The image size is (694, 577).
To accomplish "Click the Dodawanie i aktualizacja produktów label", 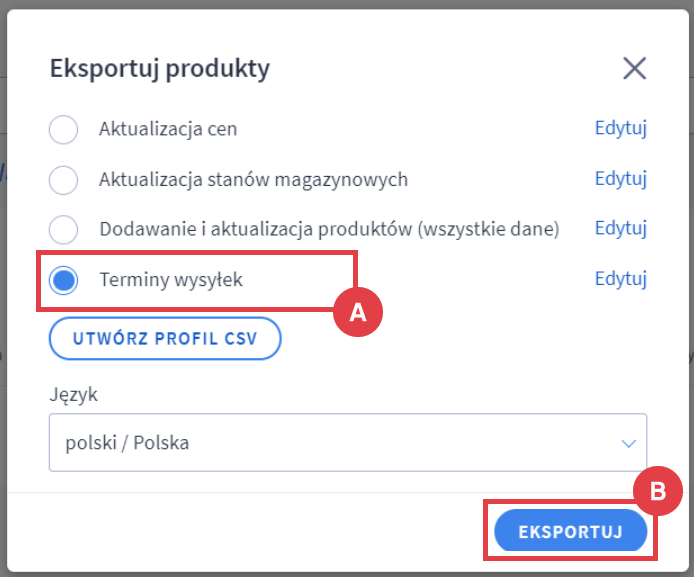I will tap(329, 230).
